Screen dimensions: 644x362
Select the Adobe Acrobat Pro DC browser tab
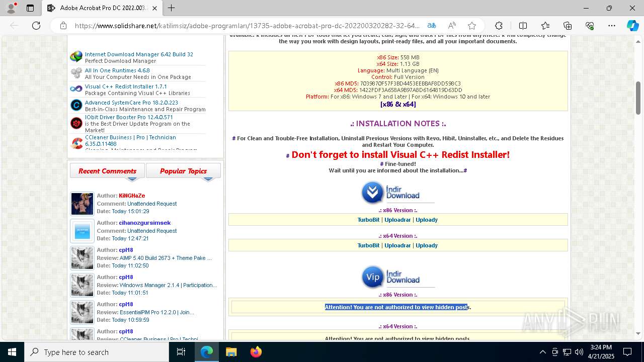[x=102, y=8]
